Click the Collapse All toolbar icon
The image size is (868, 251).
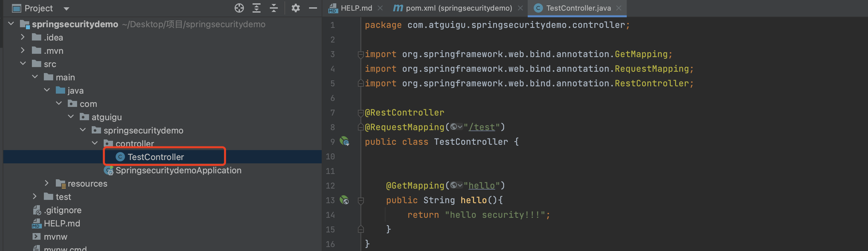(x=273, y=8)
